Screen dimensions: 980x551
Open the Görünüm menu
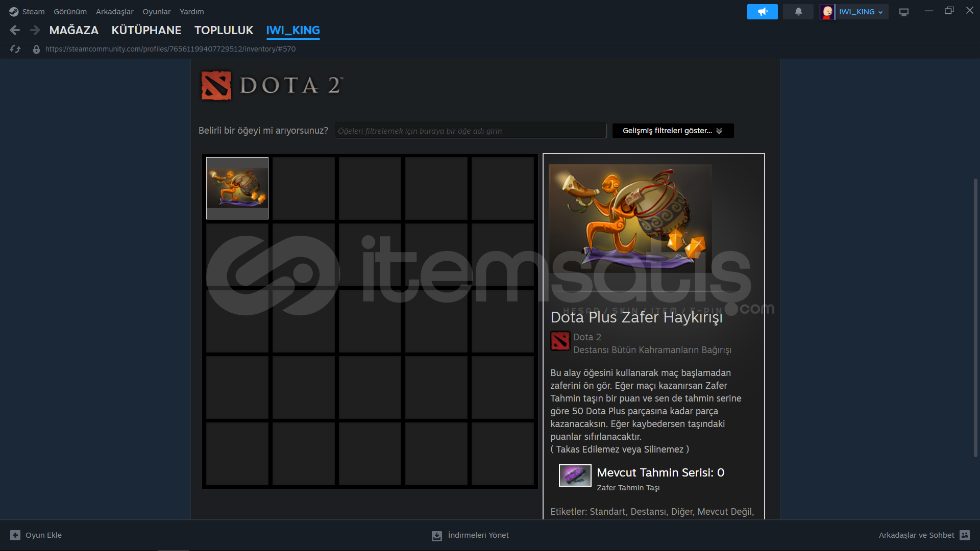(x=70, y=12)
